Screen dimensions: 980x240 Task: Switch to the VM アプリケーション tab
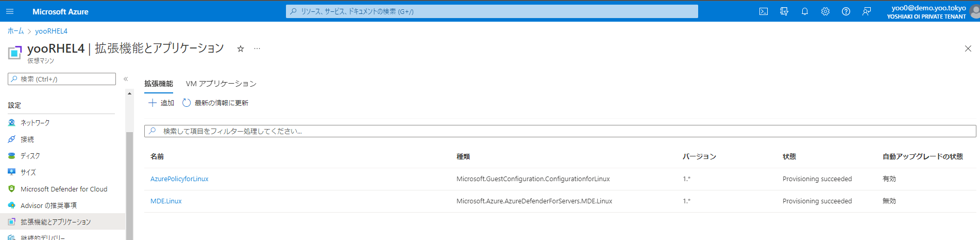221,84
